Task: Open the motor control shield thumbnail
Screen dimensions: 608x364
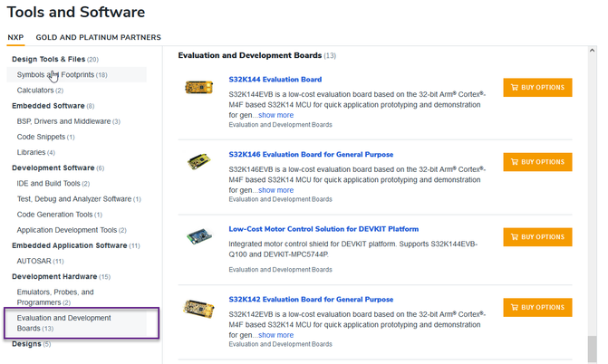Action: point(196,237)
